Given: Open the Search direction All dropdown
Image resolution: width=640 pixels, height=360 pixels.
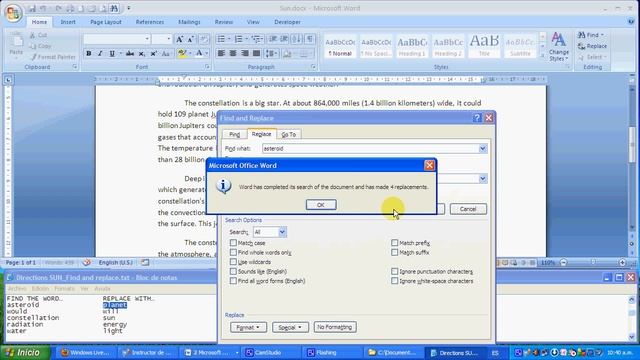Looking at the screenshot, I should 282,232.
